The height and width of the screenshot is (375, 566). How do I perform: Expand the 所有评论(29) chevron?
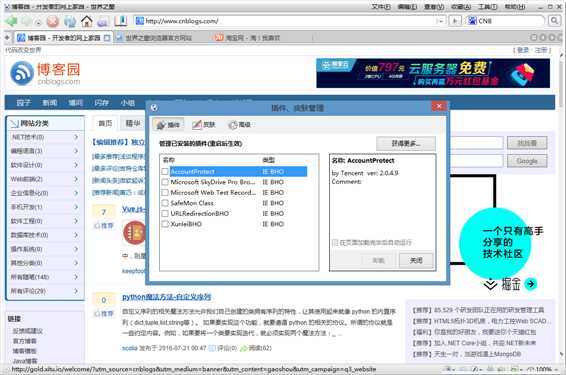point(76,291)
